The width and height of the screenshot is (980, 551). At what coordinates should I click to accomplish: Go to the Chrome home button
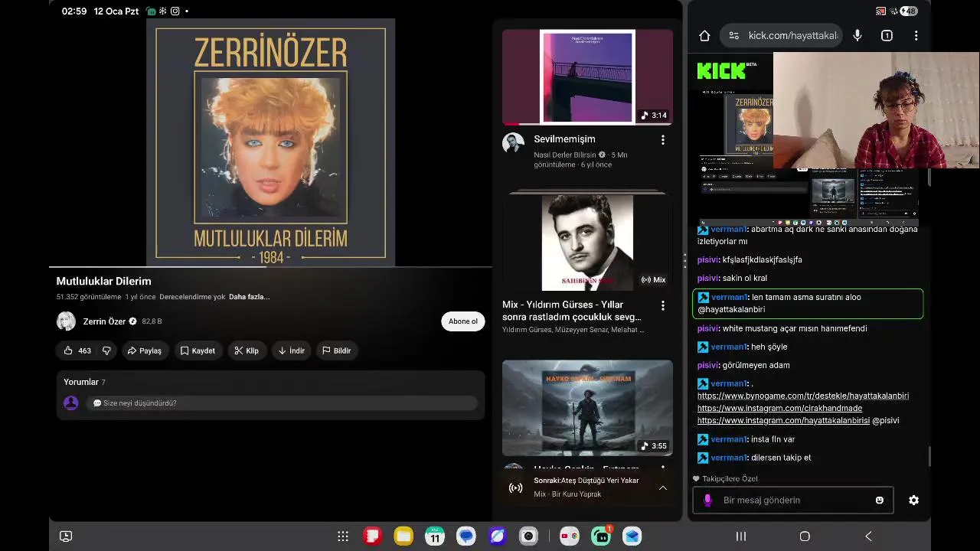pos(705,35)
